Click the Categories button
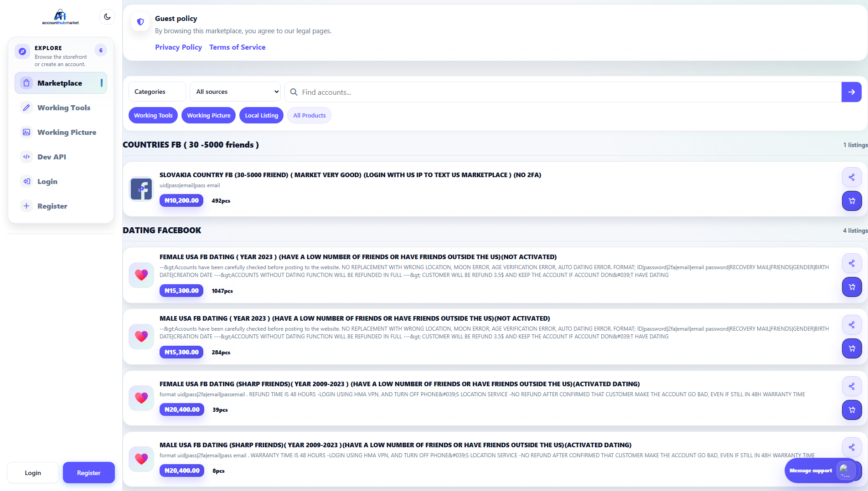This screenshot has width=868, height=491. [x=157, y=92]
